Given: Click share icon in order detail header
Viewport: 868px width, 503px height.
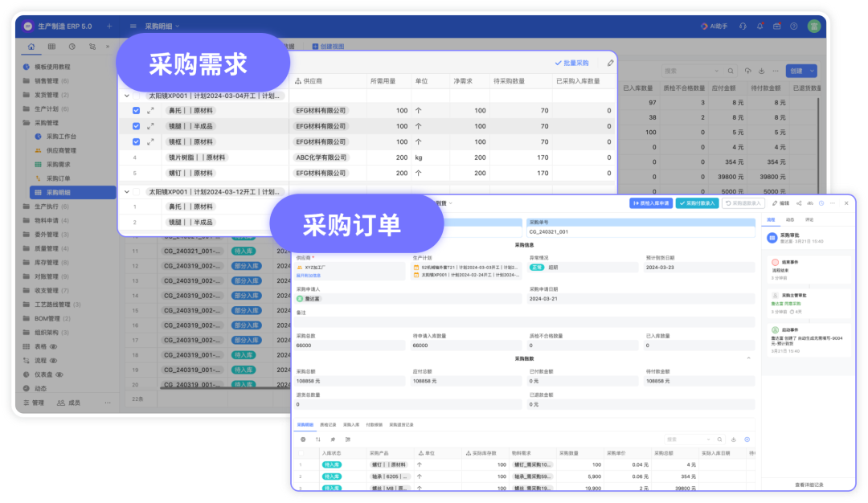Looking at the screenshot, I should tap(799, 203).
